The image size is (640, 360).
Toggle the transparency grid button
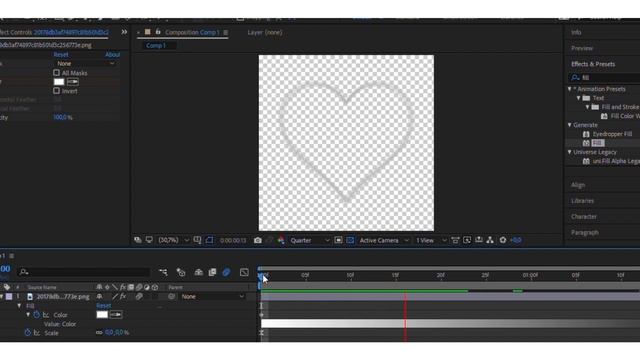tap(350, 240)
